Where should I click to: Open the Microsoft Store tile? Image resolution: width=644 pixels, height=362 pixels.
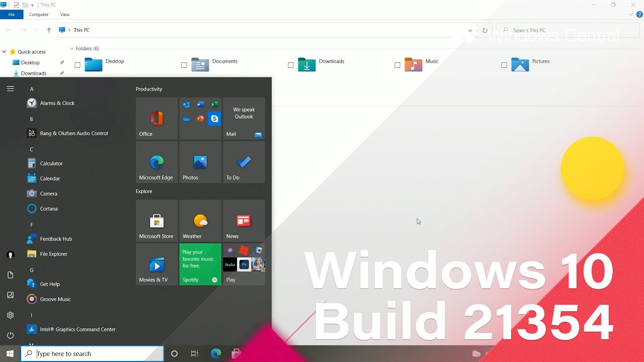(156, 221)
